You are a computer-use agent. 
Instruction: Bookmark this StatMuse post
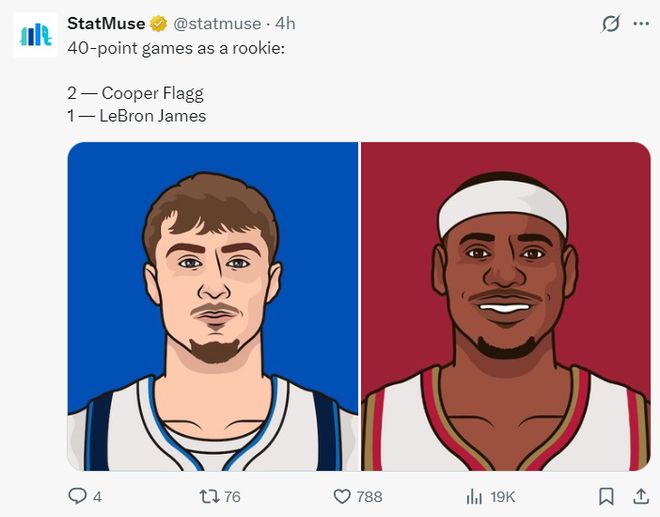pyautogui.click(x=606, y=496)
